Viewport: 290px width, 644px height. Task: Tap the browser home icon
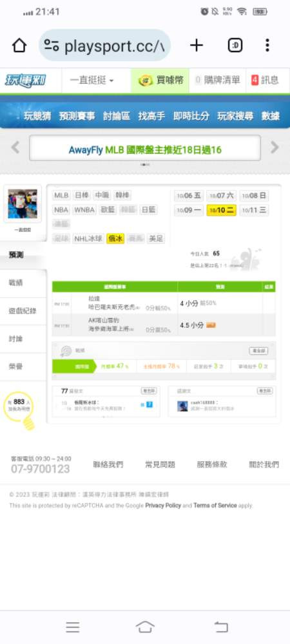point(19,45)
